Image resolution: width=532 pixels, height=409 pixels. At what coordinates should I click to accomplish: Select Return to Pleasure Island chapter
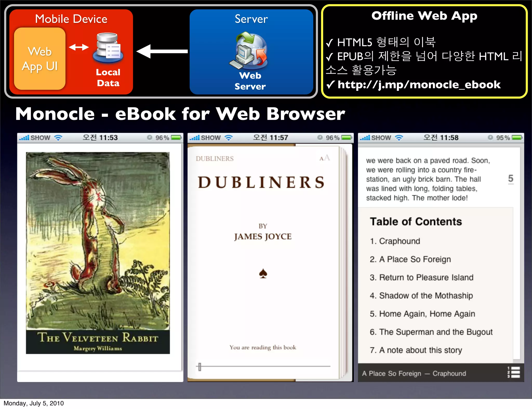(421, 277)
